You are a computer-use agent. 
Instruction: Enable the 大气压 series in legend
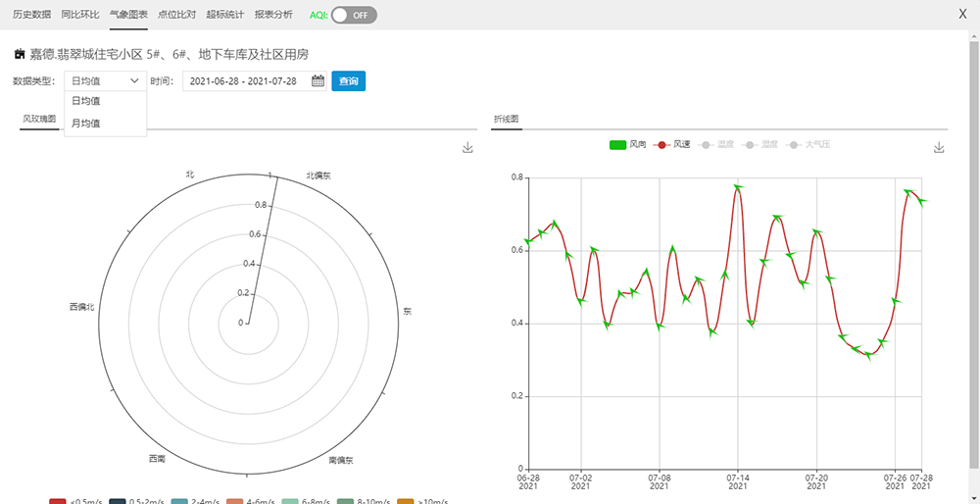[x=808, y=145]
